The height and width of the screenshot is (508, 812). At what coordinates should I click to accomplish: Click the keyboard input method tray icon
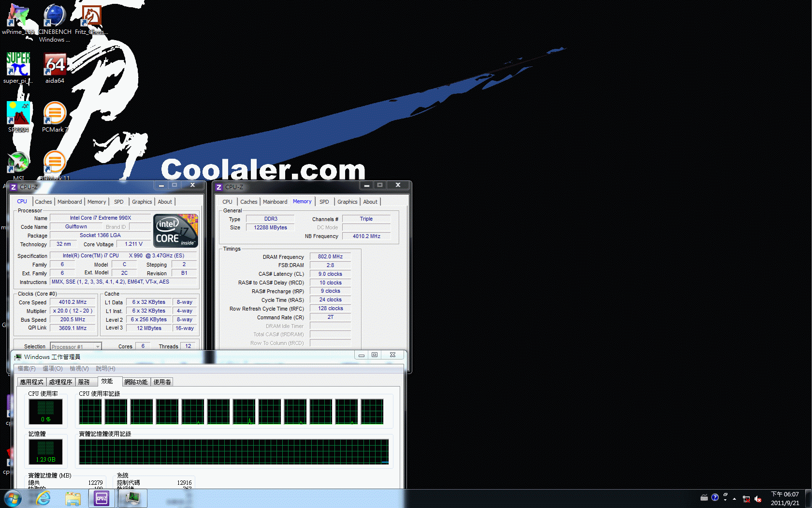704,497
